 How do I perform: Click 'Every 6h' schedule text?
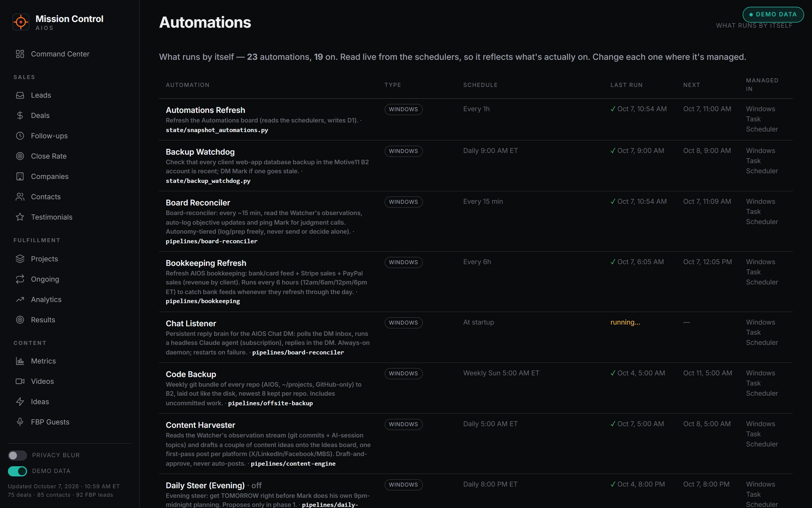(x=477, y=262)
